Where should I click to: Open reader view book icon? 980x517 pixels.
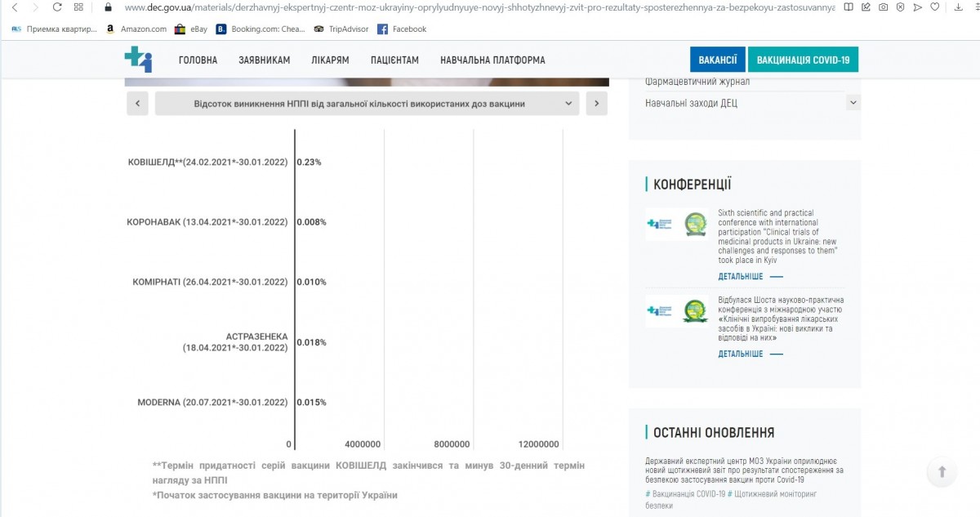[x=849, y=7]
